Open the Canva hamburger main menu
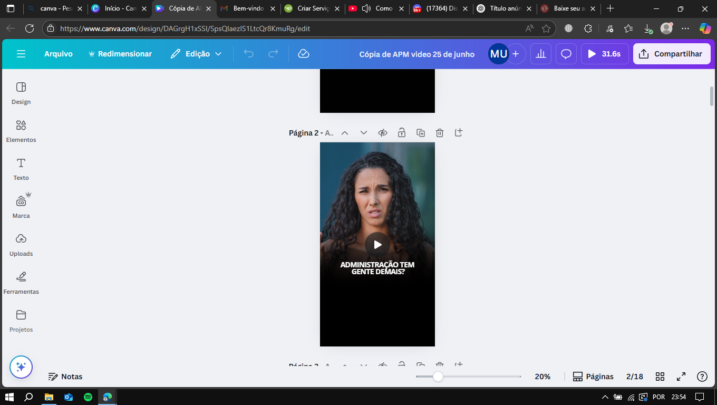717x405 pixels. pyautogui.click(x=21, y=54)
